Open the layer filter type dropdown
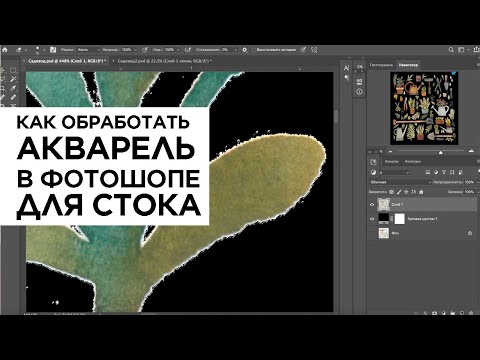This screenshot has height=360, width=480. (394, 172)
